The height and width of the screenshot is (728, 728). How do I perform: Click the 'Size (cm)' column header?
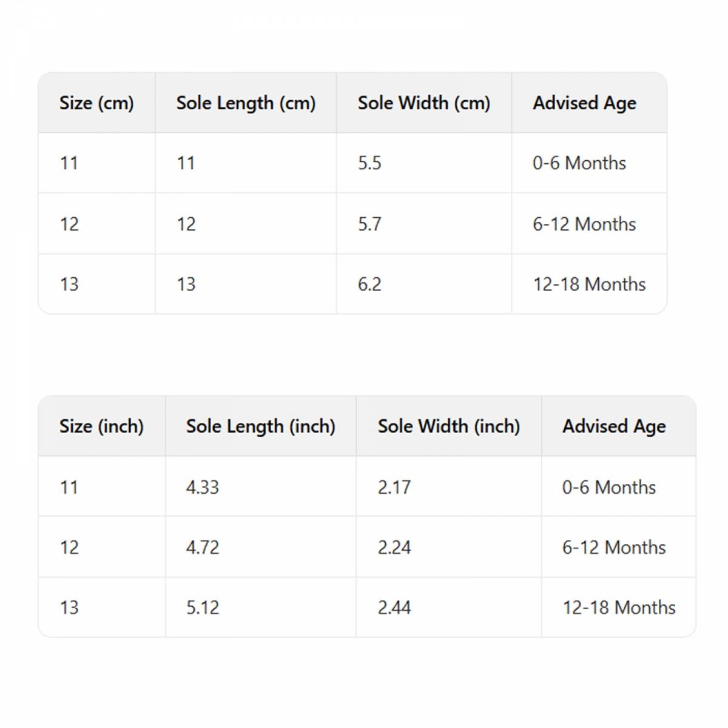tap(96, 103)
